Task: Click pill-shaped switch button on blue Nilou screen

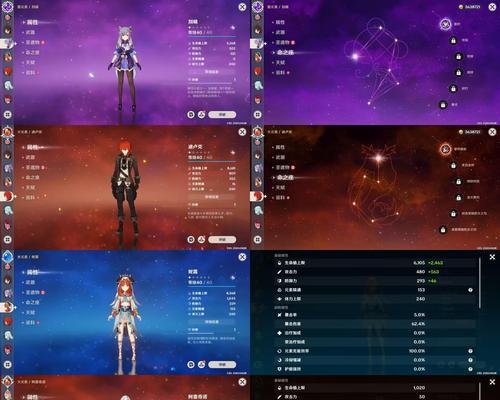Action: [222, 365]
